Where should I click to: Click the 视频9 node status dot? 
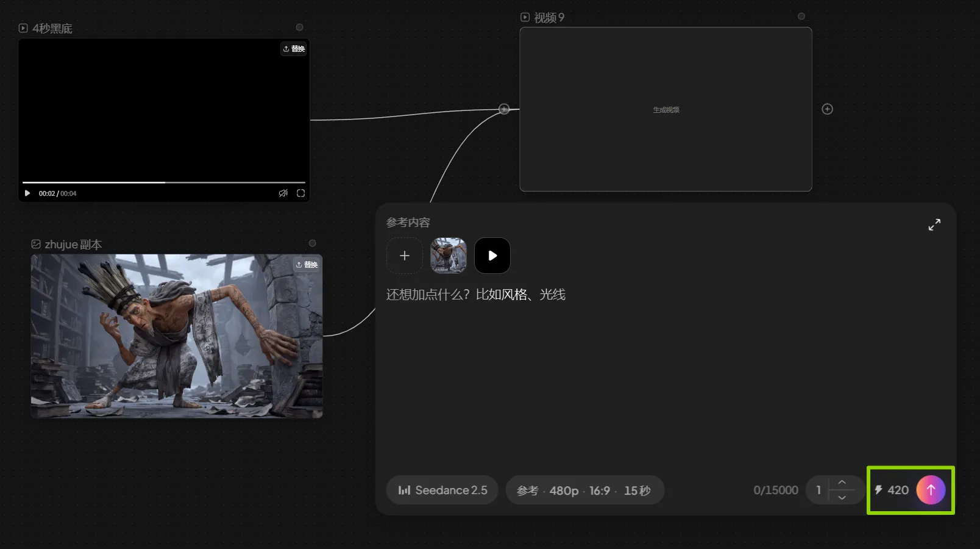pos(801,16)
